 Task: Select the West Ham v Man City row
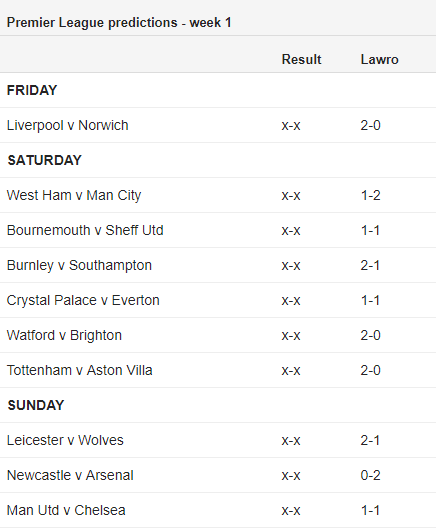218,195
